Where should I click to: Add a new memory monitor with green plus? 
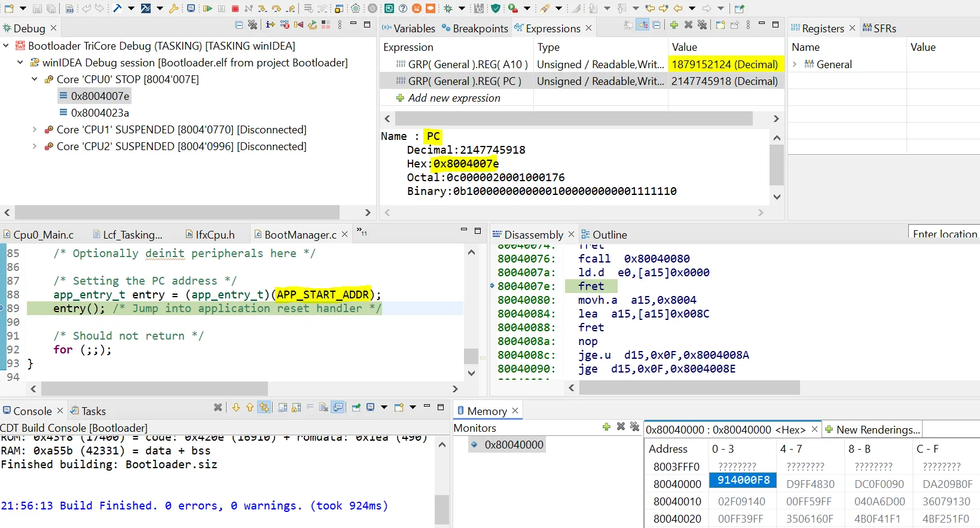coord(606,426)
